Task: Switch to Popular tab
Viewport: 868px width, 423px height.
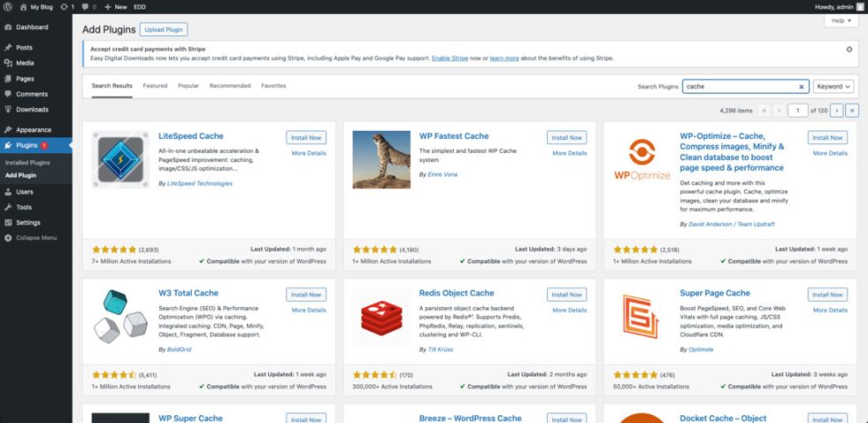Action: tap(188, 86)
